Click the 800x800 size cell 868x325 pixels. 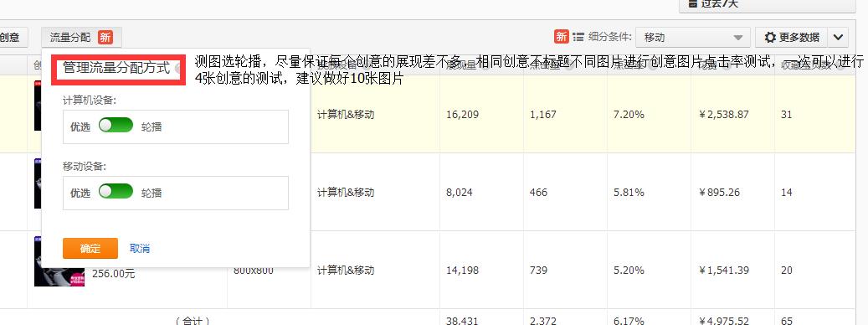point(254,271)
